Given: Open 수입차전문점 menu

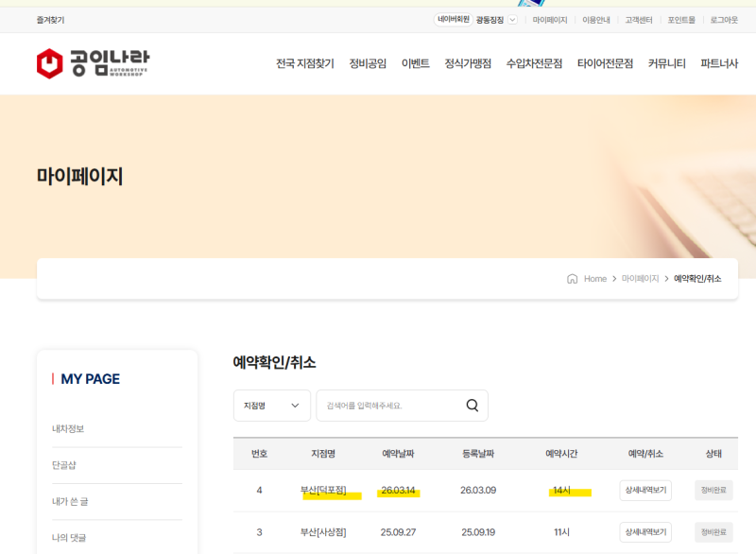Looking at the screenshot, I should pyautogui.click(x=534, y=63).
